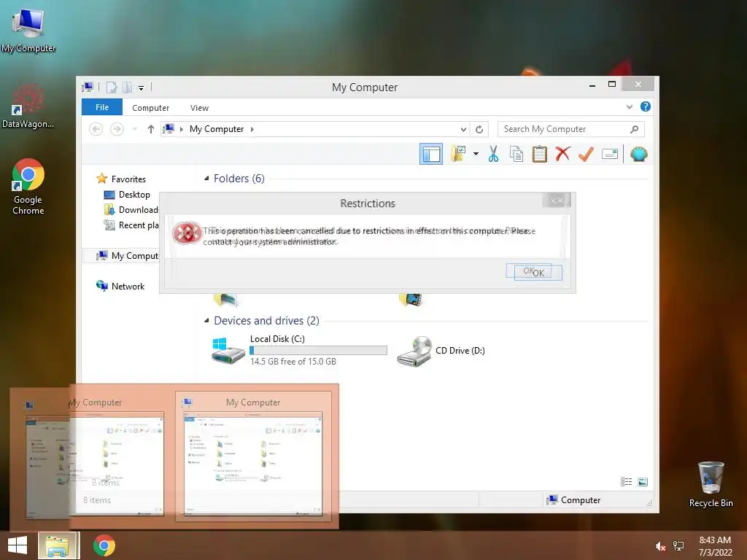Image resolution: width=747 pixels, height=560 pixels.
Task: Click the Cut scissors icon
Action: [x=493, y=154]
